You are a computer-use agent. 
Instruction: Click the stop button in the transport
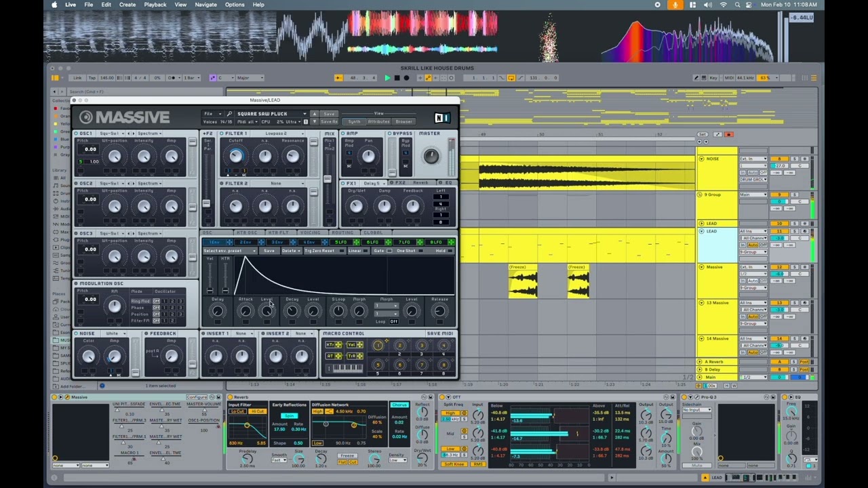tap(397, 78)
